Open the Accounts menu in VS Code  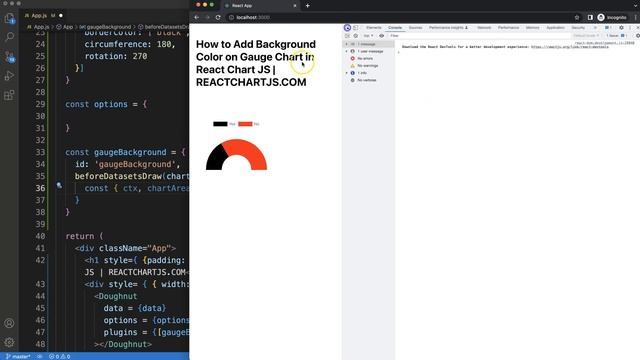click(9, 323)
